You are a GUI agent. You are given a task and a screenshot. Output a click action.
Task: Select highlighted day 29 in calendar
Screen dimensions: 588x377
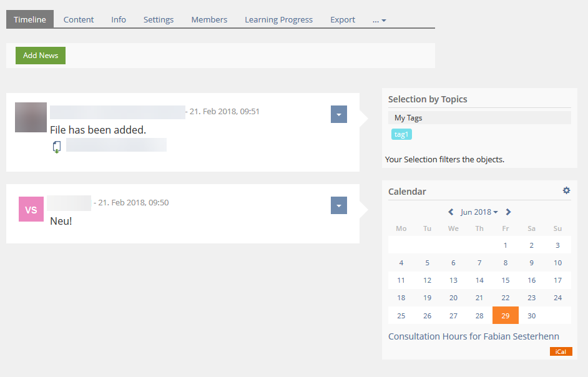coord(505,316)
